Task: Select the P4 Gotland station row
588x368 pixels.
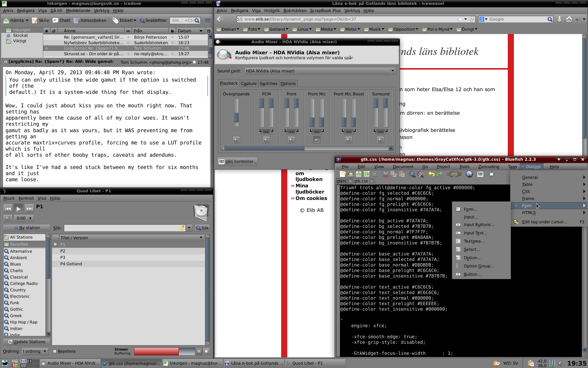Action: (128, 264)
